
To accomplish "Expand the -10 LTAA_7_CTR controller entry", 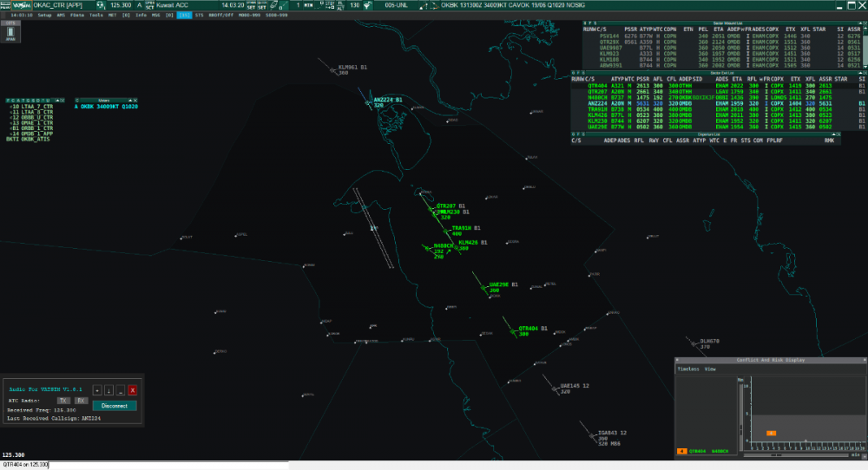I will pyautogui.click(x=32, y=107).
